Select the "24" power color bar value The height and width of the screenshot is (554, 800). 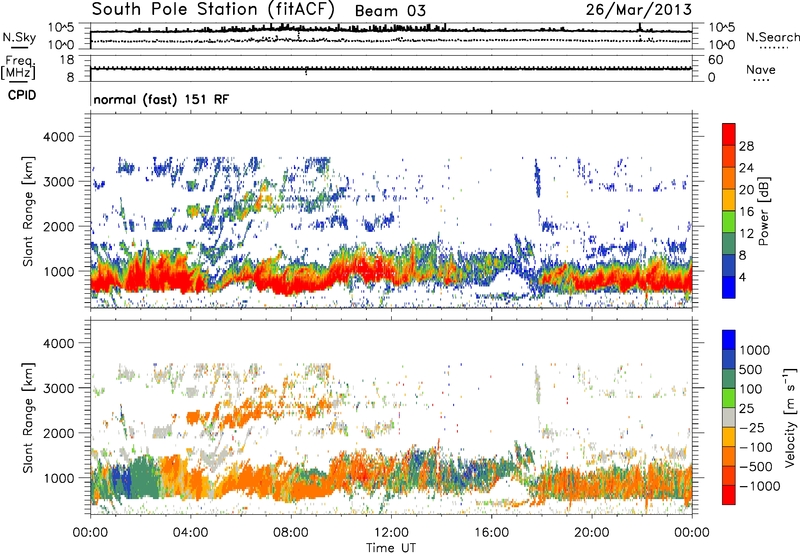point(746,168)
